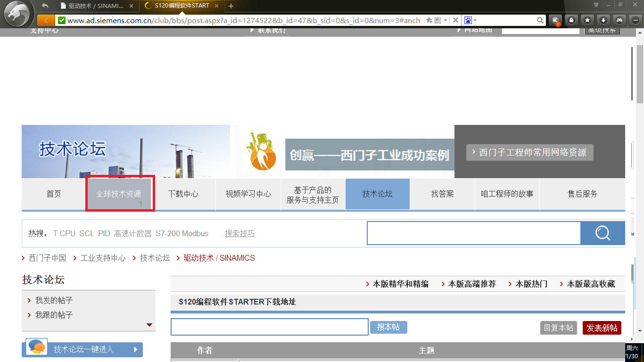Open the 本版高端推荐 link
Screen dimensions: 644x362
coord(472,284)
